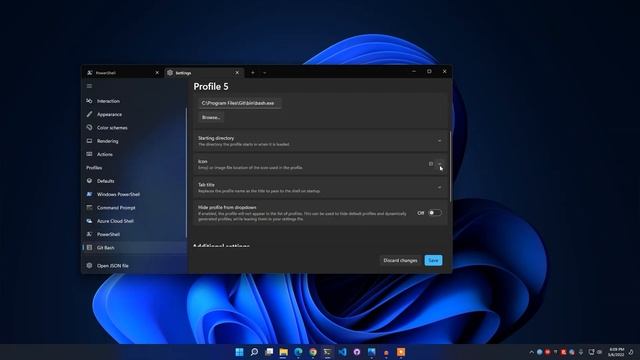Click the Profile 5 heading text
The image size is (640, 360).
(211, 87)
